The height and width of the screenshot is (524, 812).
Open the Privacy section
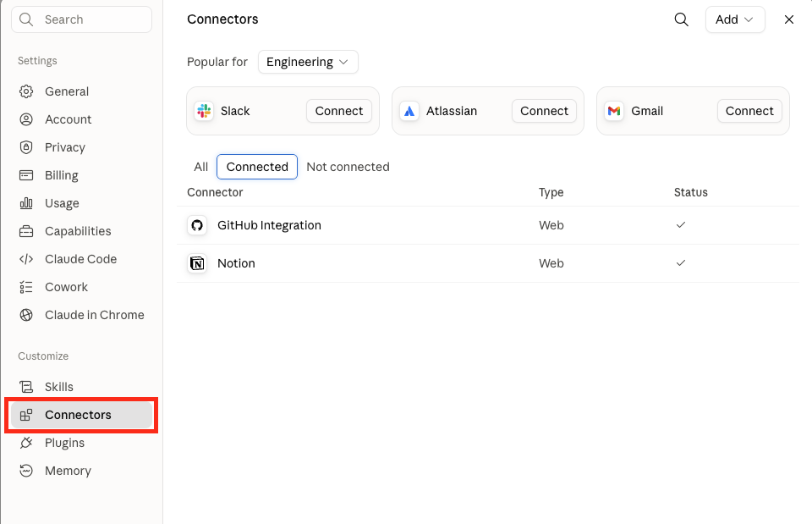[x=81, y=147]
